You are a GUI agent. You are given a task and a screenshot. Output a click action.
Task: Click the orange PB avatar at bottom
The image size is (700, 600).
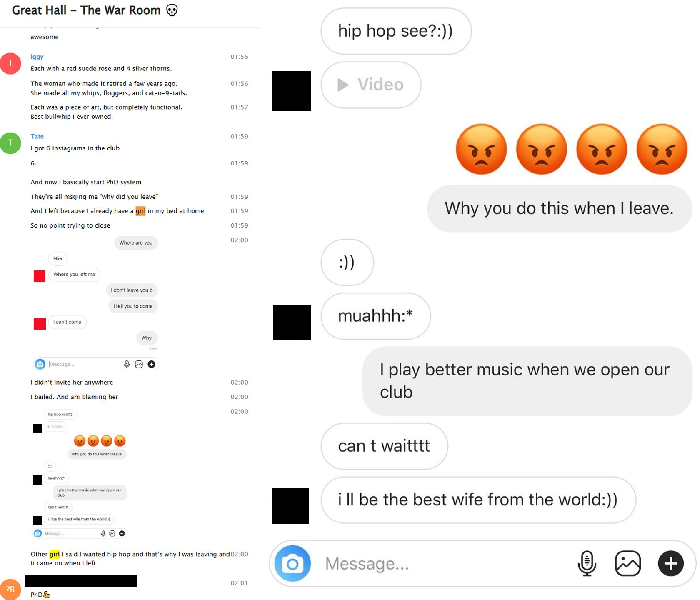coord(10,589)
